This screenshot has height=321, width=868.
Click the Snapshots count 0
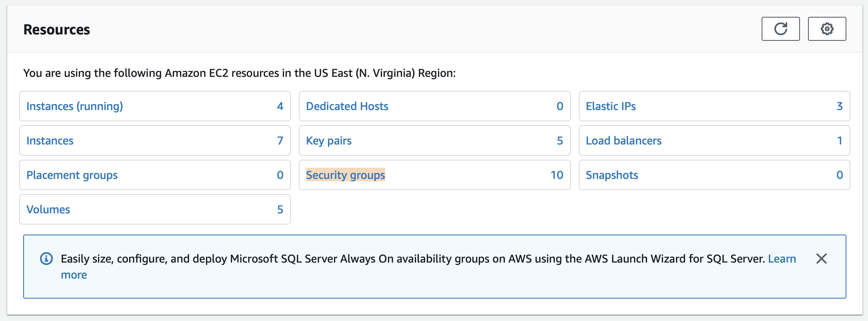pyautogui.click(x=840, y=175)
